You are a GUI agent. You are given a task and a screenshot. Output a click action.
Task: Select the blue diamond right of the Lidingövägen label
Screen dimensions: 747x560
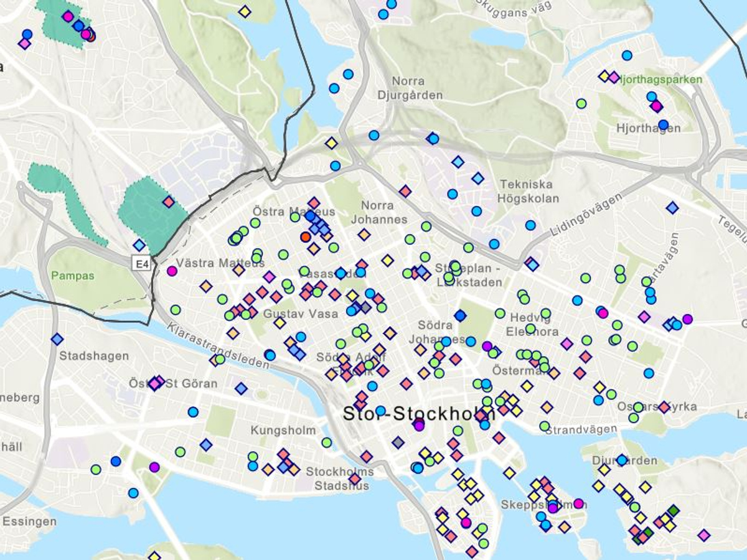(x=672, y=208)
